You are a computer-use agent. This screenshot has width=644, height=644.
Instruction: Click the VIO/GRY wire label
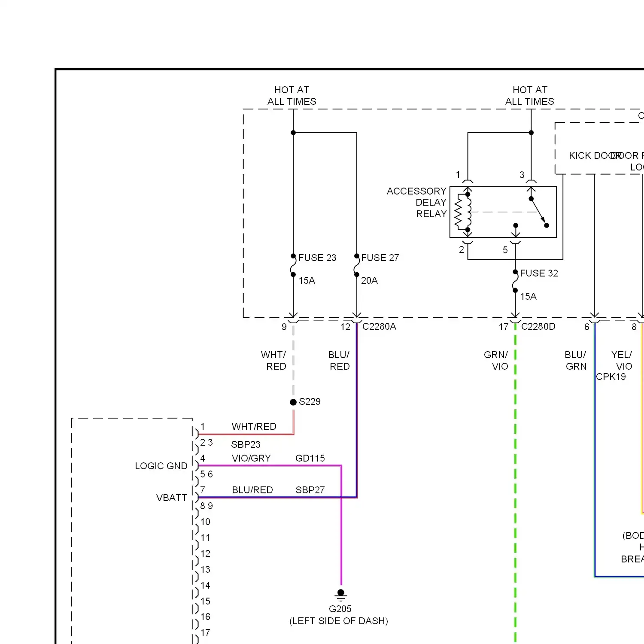pos(251,458)
